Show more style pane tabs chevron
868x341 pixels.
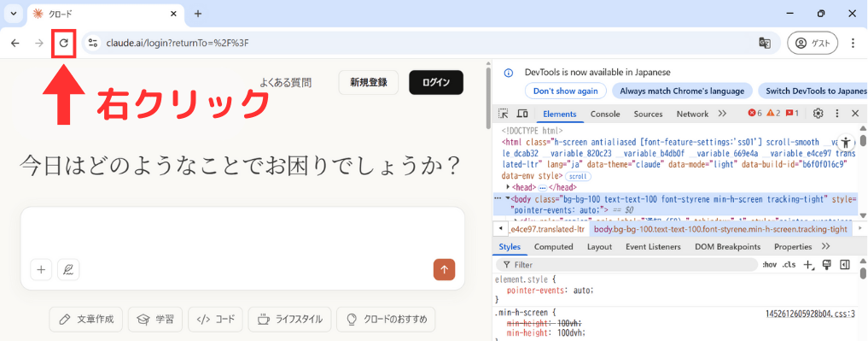[826, 246]
